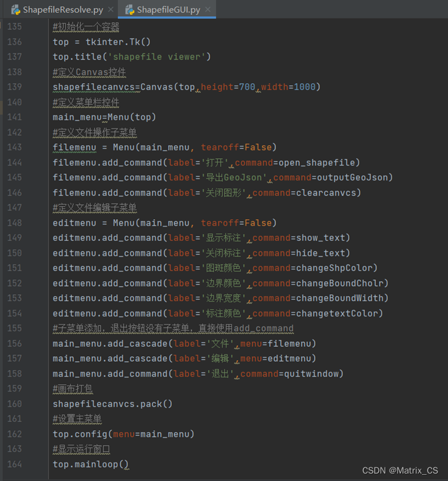Click line number 160 in the gutter
This screenshot has height=481, width=448.
[x=14, y=404]
